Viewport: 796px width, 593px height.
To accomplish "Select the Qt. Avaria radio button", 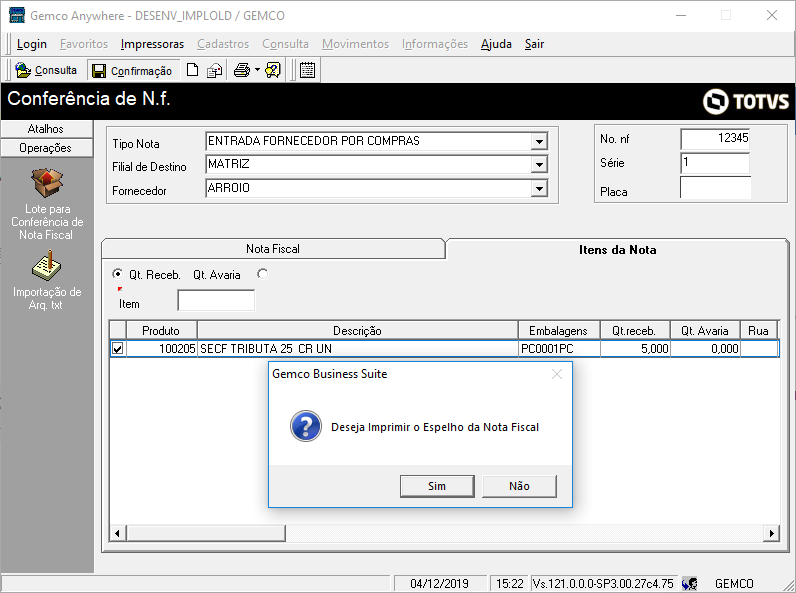I will pyautogui.click(x=262, y=274).
